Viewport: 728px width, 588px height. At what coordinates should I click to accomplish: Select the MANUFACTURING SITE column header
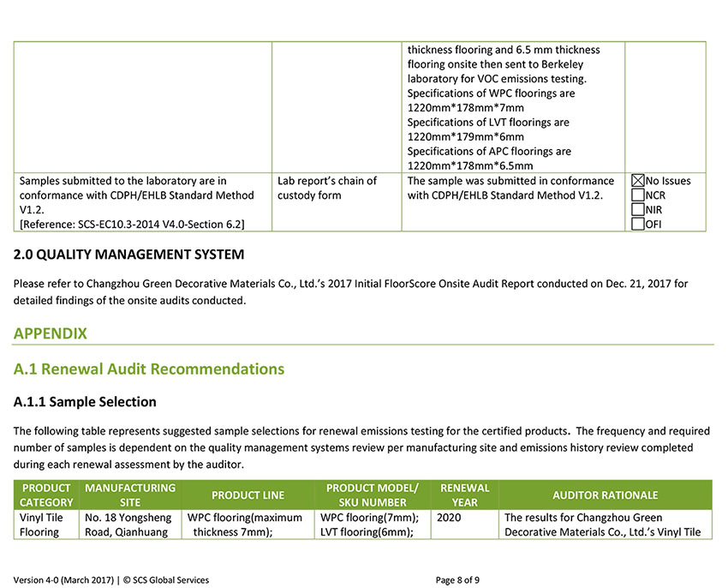pyautogui.click(x=130, y=495)
